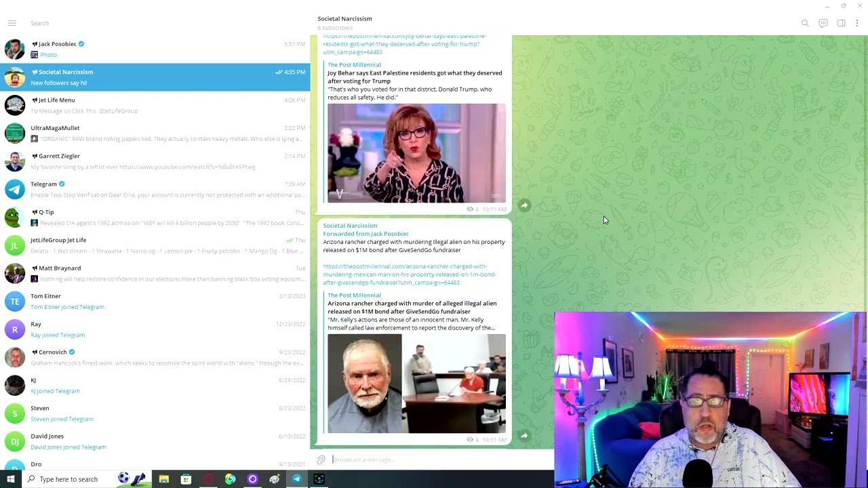Open Steven's green S avatar chat

coord(15,413)
